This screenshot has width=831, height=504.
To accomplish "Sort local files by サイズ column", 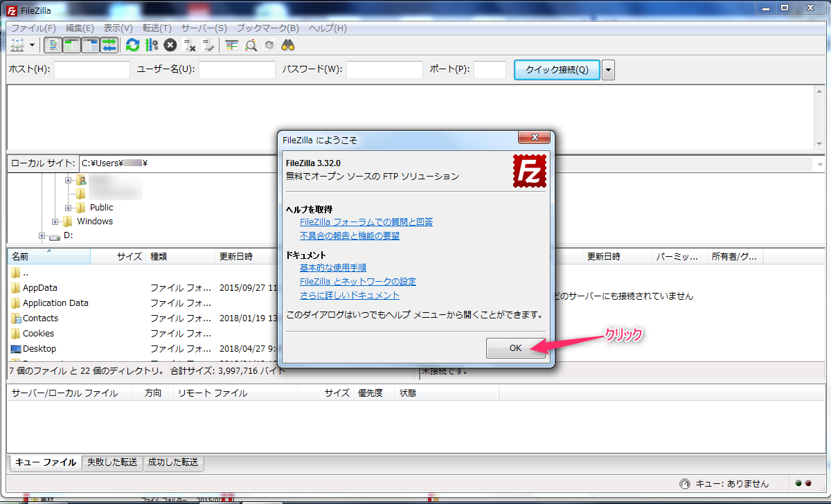I will pos(118,256).
